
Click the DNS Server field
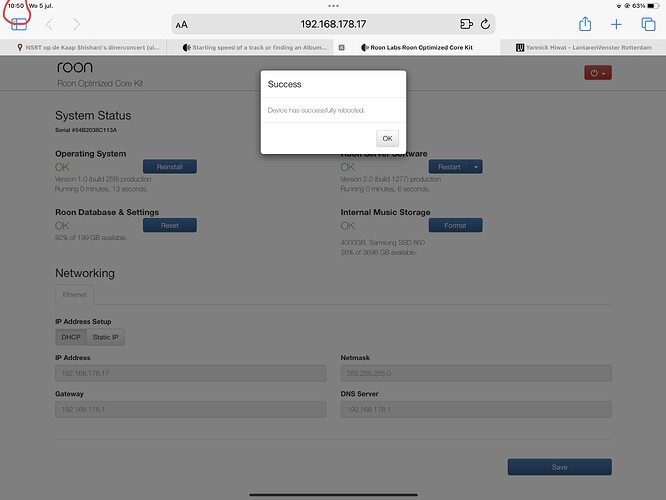tap(476, 410)
